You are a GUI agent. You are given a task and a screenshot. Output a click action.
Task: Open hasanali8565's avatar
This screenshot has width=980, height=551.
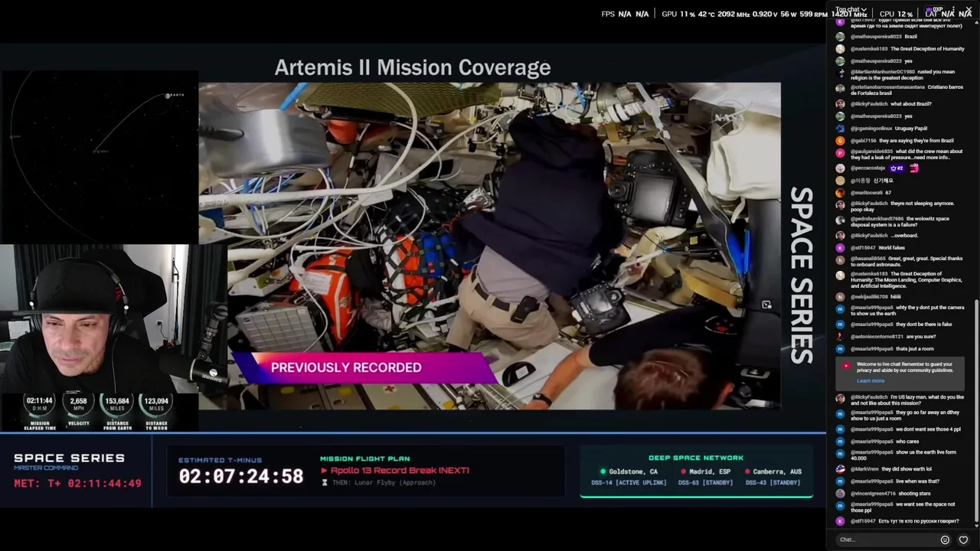click(841, 259)
